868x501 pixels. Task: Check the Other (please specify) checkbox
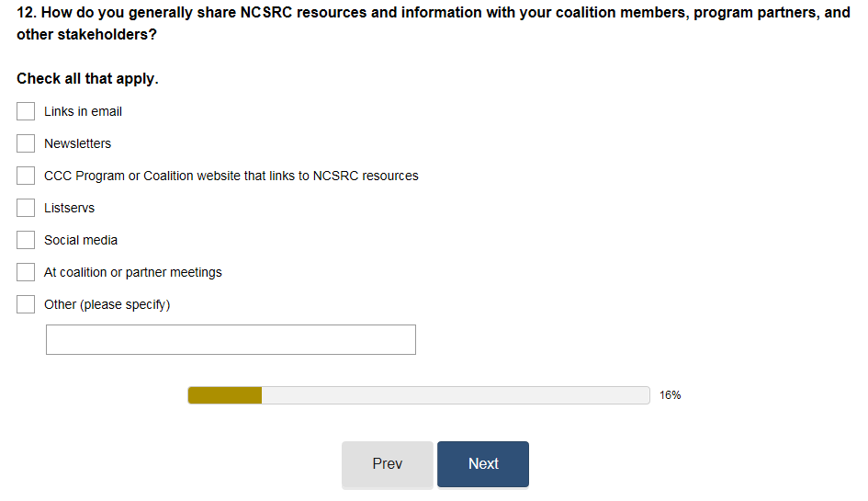tap(26, 304)
